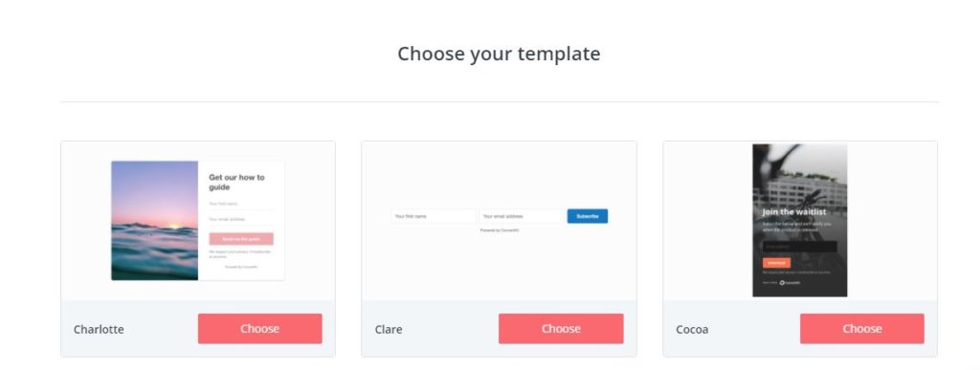Choose the Cocoa template
The image size is (980, 370).
tap(862, 329)
